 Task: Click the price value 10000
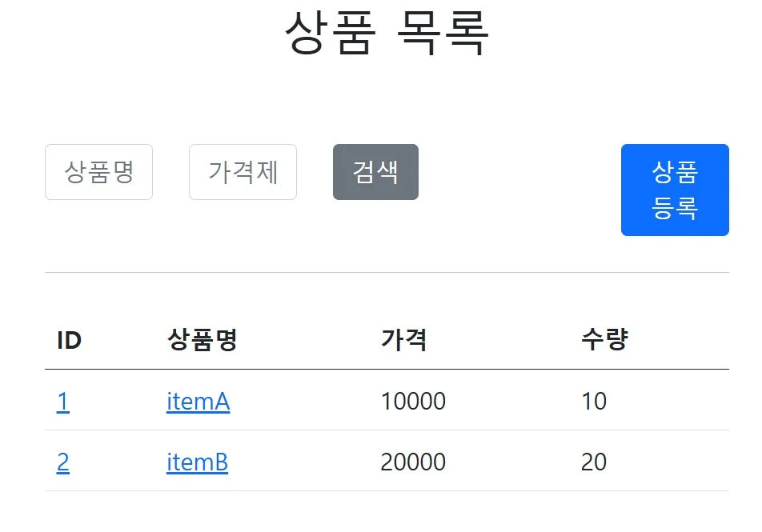point(413,401)
